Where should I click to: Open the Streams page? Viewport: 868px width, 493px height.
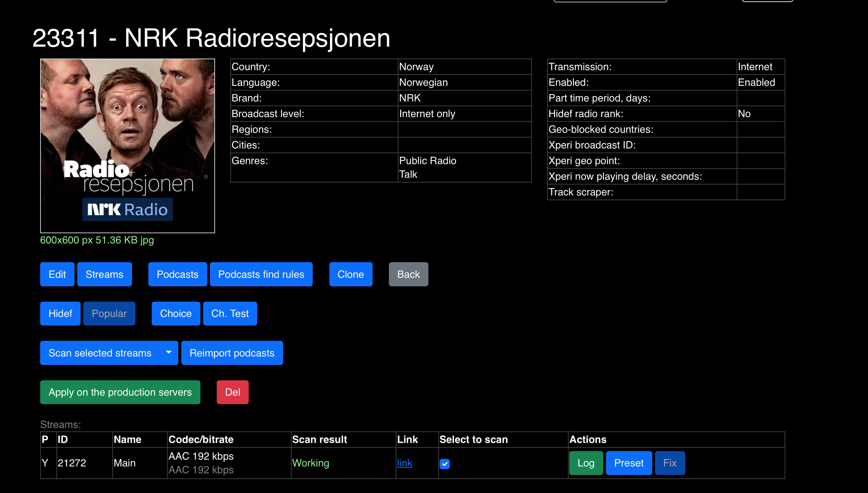click(104, 274)
